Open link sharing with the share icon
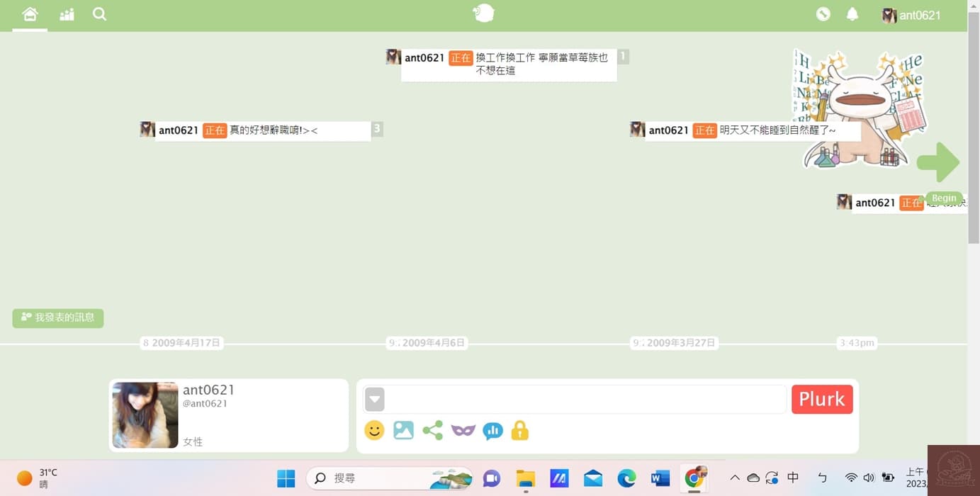The width and height of the screenshot is (980, 496). (433, 430)
